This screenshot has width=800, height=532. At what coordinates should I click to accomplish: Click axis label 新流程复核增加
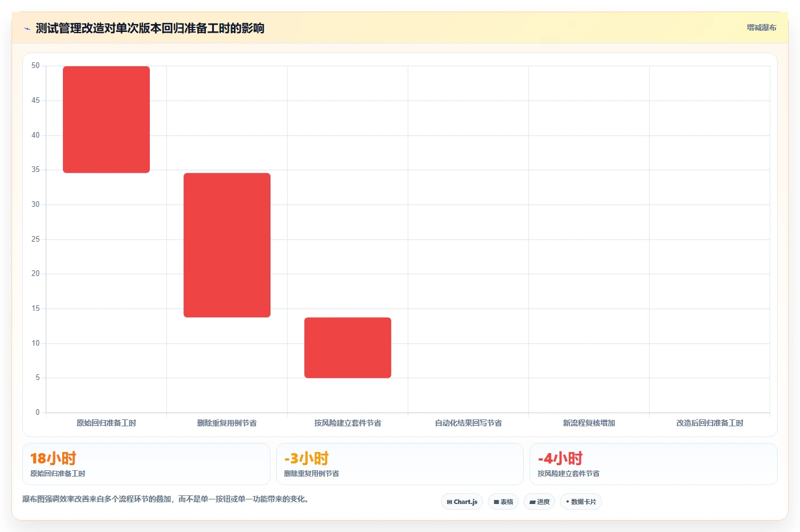click(x=589, y=423)
